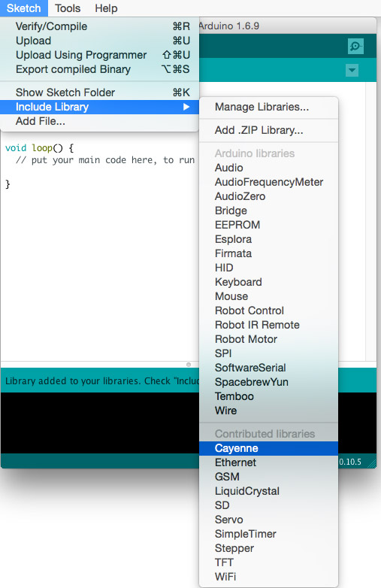Image resolution: width=381 pixels, height=588 pixels.
Task: Include the Temboo library
Action: pos(268,396)
